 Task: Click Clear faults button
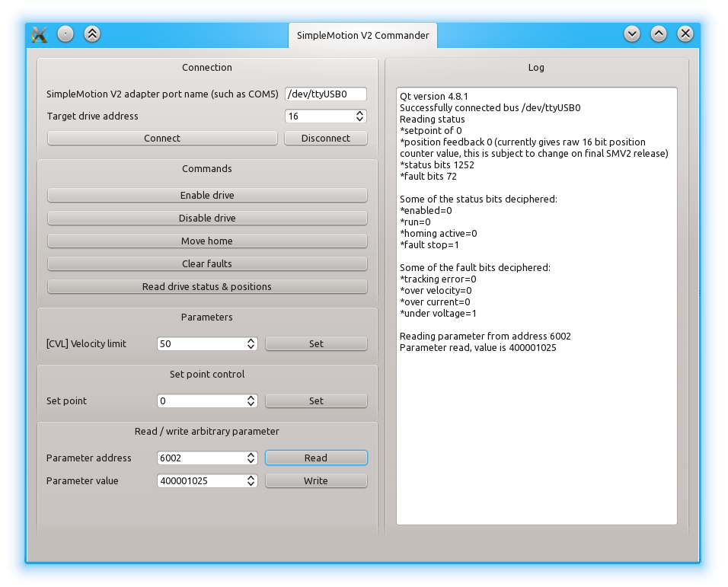(x=207, y=263)
